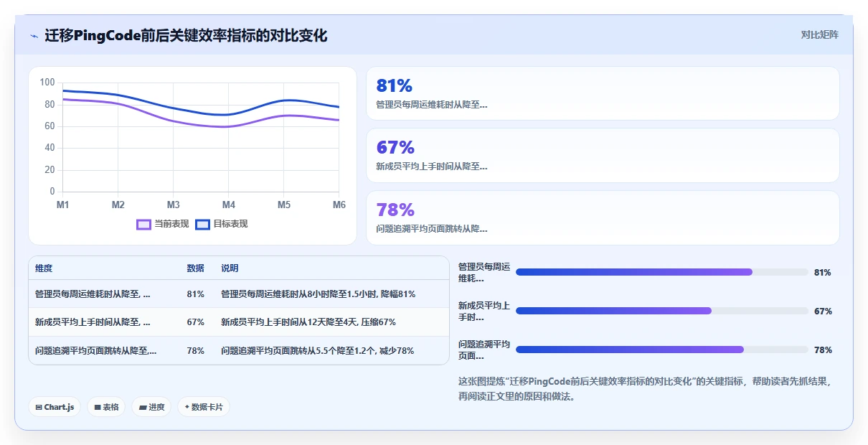The width and height of the screenshot is (868, 445).
Task: Click the M6 axis label on chart
Action: click(339, 205)
